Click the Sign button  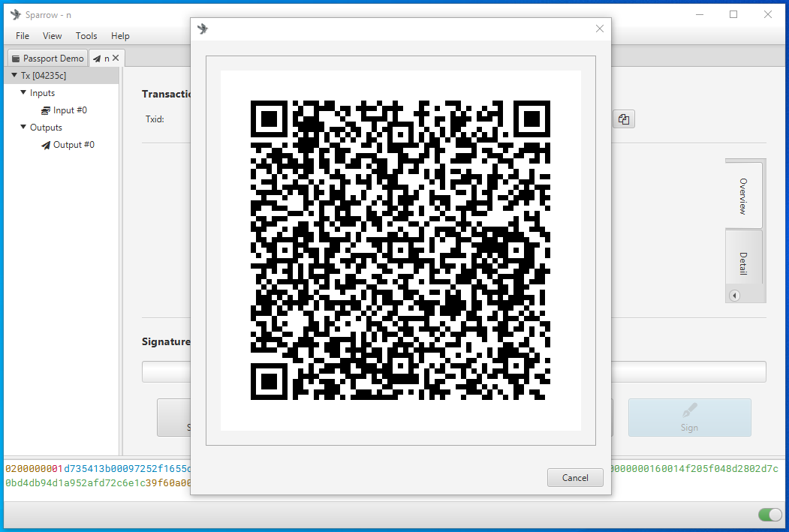(x=689, y=417)
